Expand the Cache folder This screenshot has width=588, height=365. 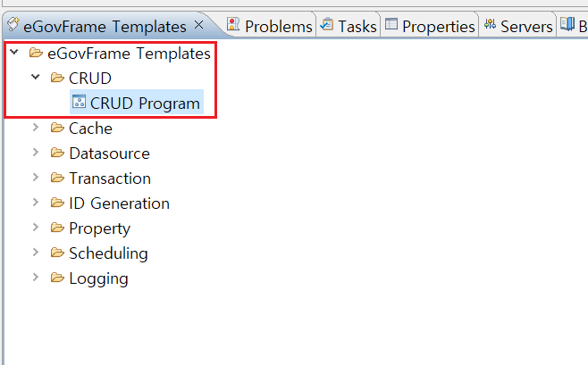pos(36,128)
